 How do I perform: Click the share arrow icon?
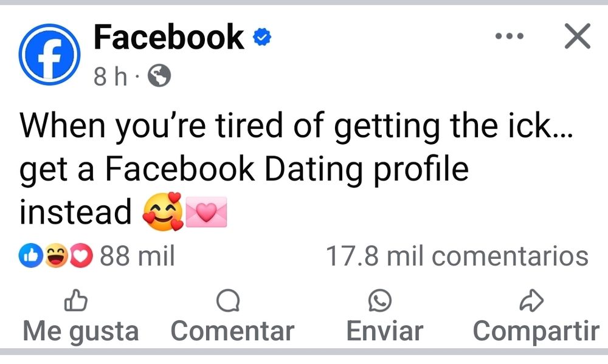pyautogui.click(x=531, y=300)
